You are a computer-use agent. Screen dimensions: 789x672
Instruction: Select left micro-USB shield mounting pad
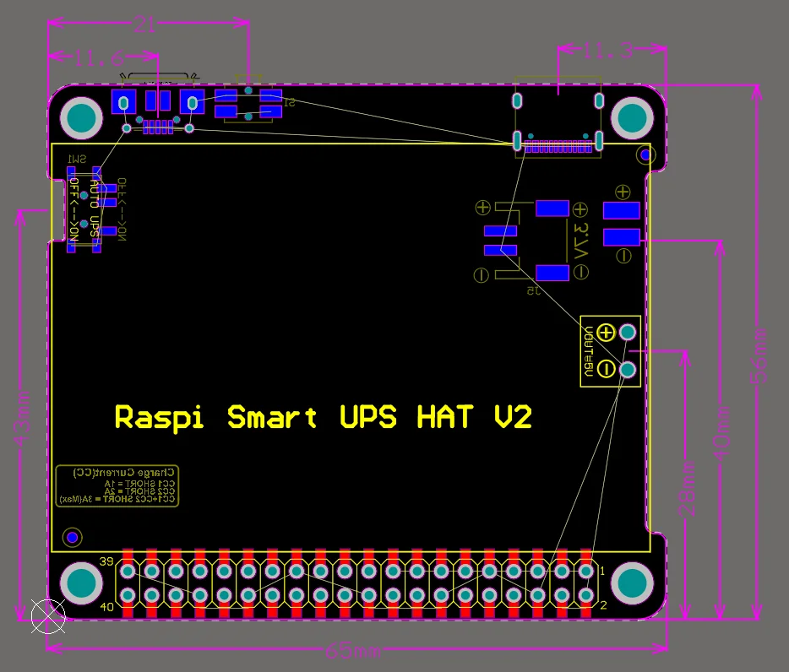tap(123, 102)
